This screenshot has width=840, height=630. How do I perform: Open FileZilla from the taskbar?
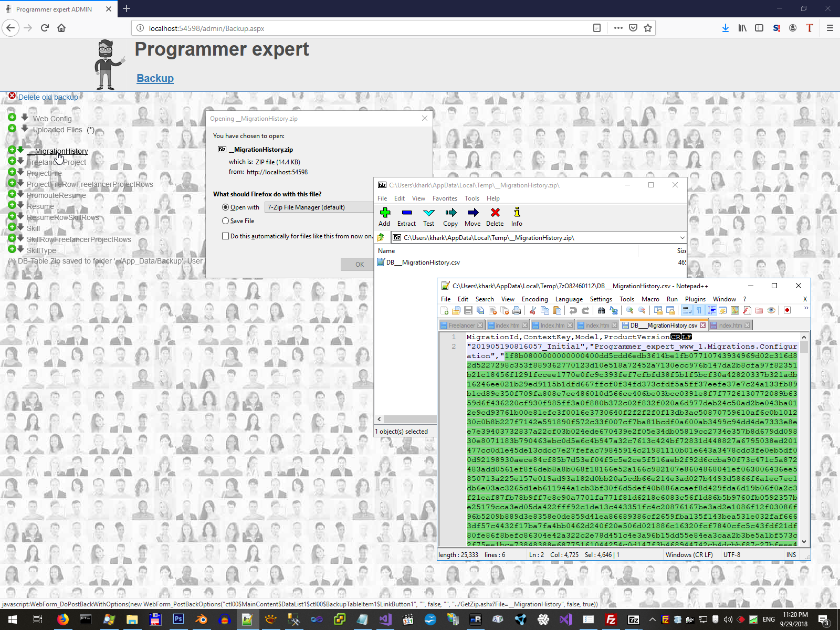coord(612,619)
